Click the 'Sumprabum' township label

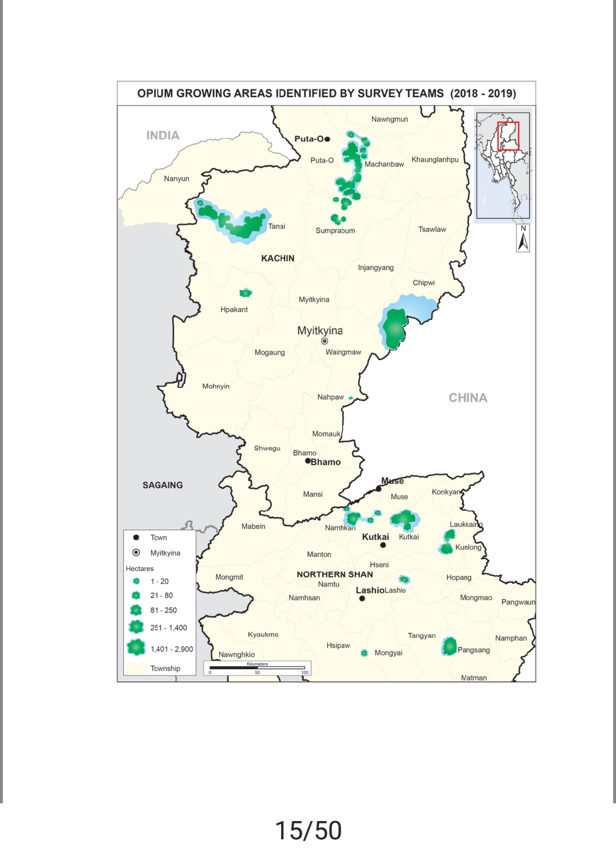point(335,231)
